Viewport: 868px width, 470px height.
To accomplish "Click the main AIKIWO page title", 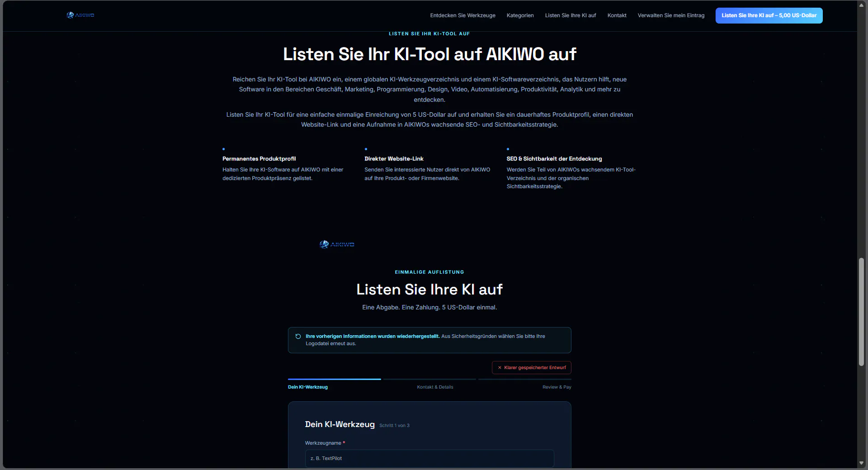I will pos(429,54).
